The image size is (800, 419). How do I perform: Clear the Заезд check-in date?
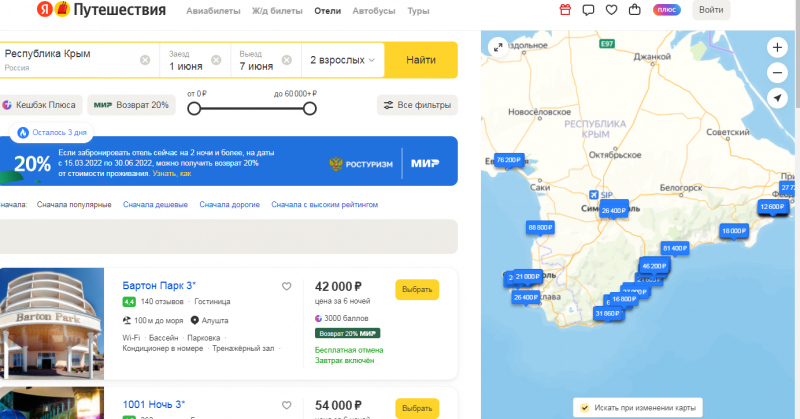point(216,60)
